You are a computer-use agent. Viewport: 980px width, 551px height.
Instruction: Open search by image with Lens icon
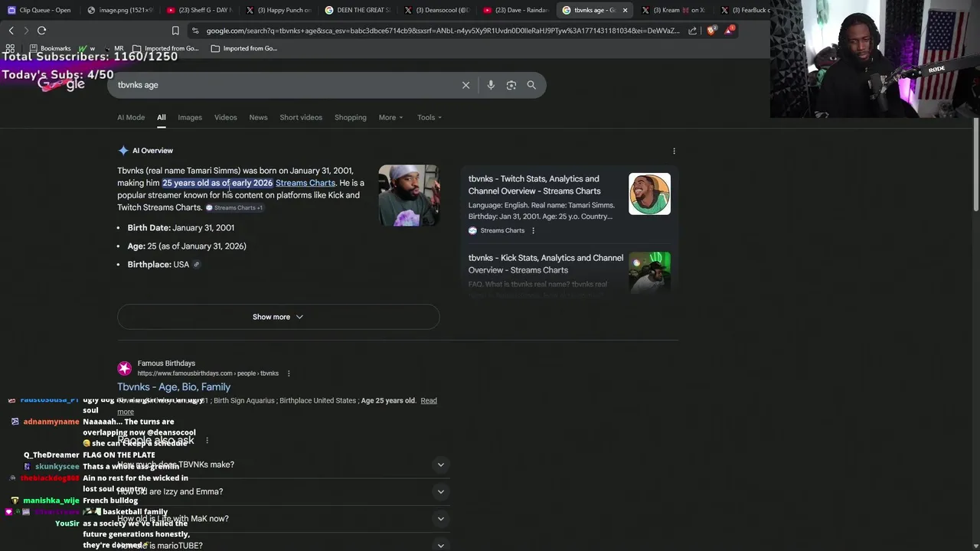point(511,85)
